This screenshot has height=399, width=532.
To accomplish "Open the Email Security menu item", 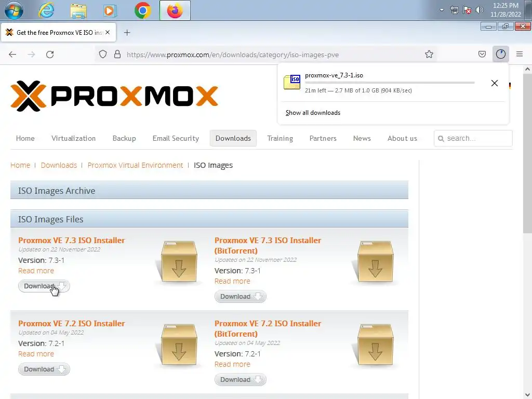I will point(176,138).
